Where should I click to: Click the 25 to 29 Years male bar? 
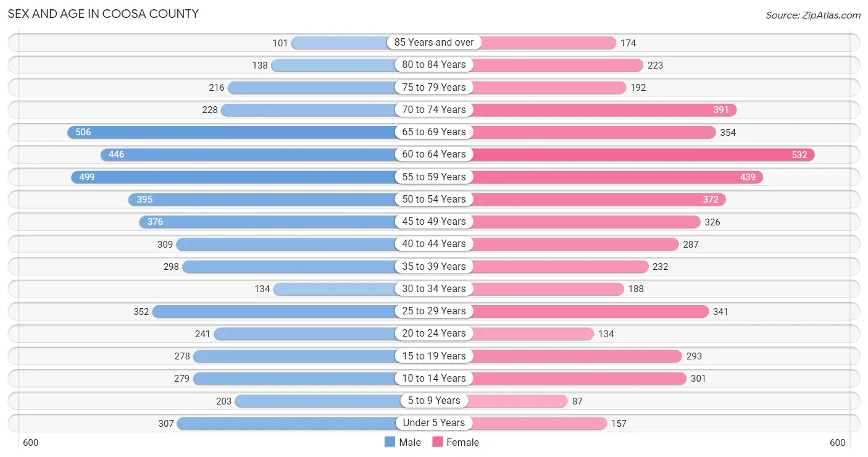[275, 311]
